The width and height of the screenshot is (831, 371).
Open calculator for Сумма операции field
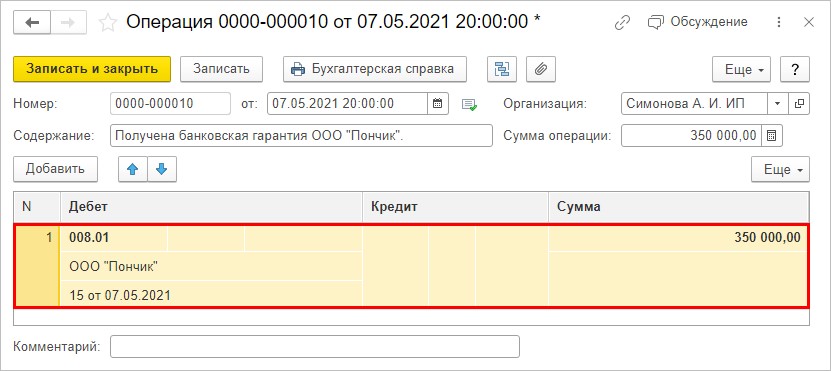[x=772, y=136]
